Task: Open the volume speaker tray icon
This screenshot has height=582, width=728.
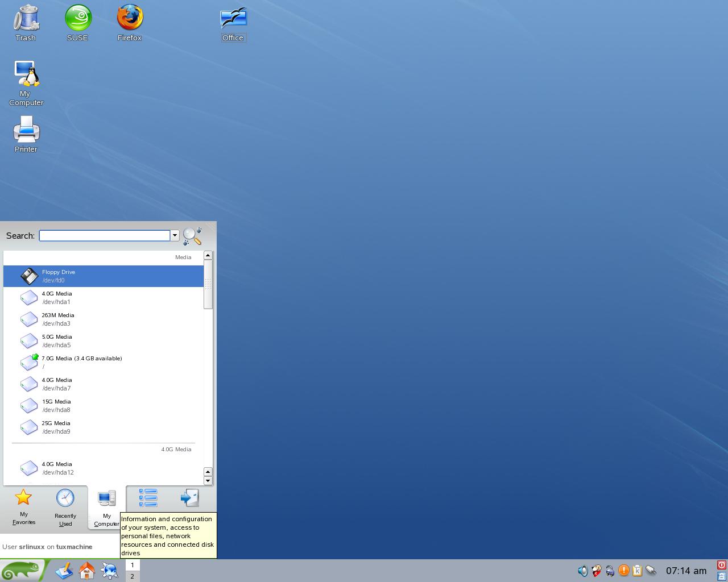Action: click(582, 571)
